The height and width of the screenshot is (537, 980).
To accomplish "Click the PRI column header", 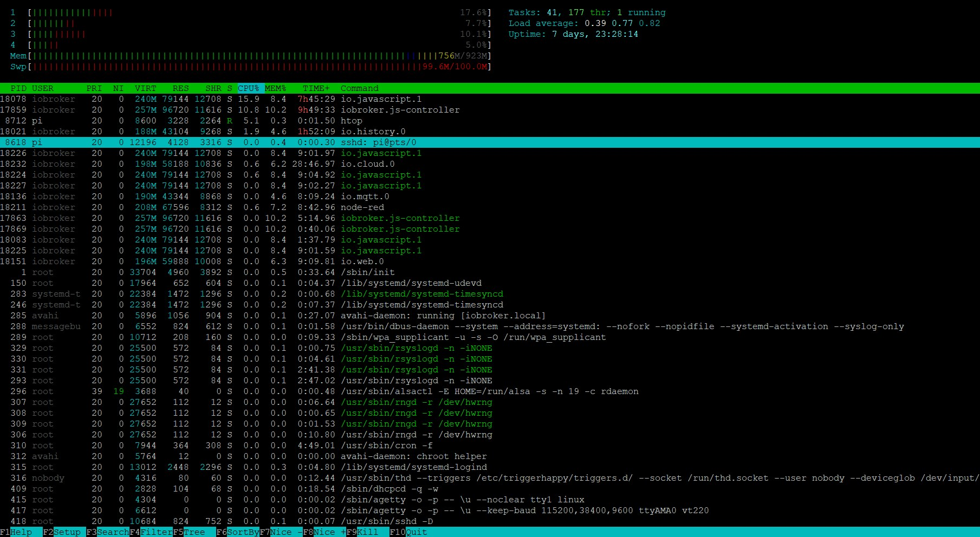I will pos(94,88).
